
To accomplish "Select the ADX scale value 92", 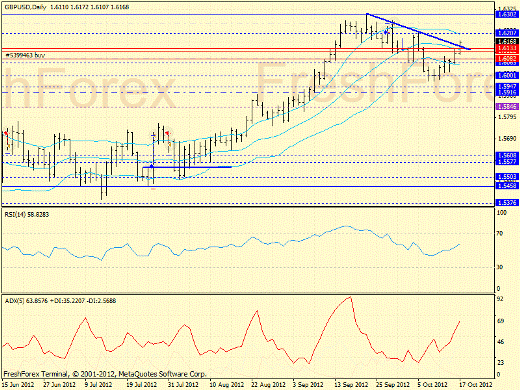I will pyautogui.click(x=500, y=299).
